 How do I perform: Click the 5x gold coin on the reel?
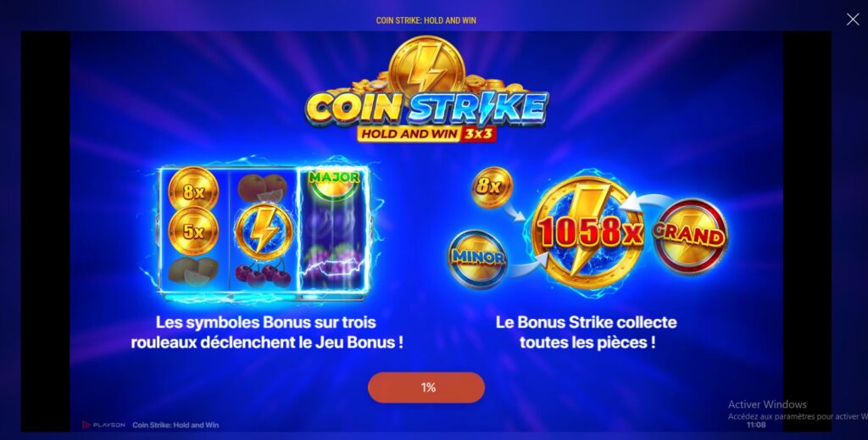coord(193,231)
